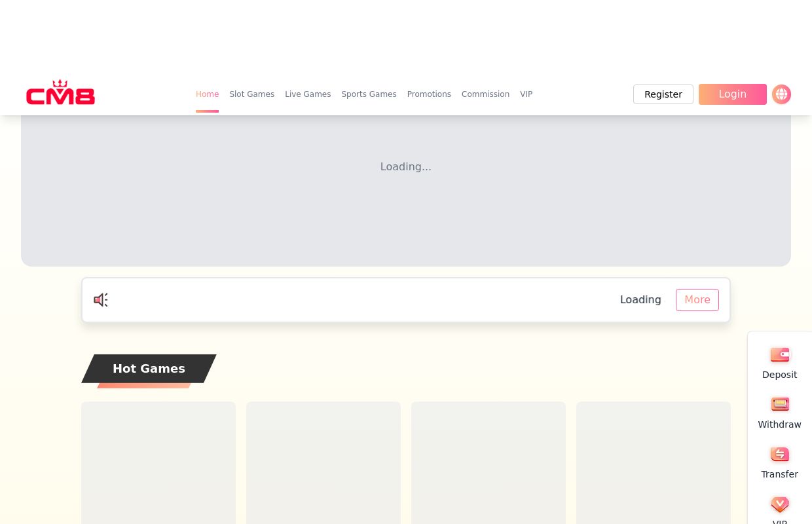Open Transfer from the side panel

(779, 462)
